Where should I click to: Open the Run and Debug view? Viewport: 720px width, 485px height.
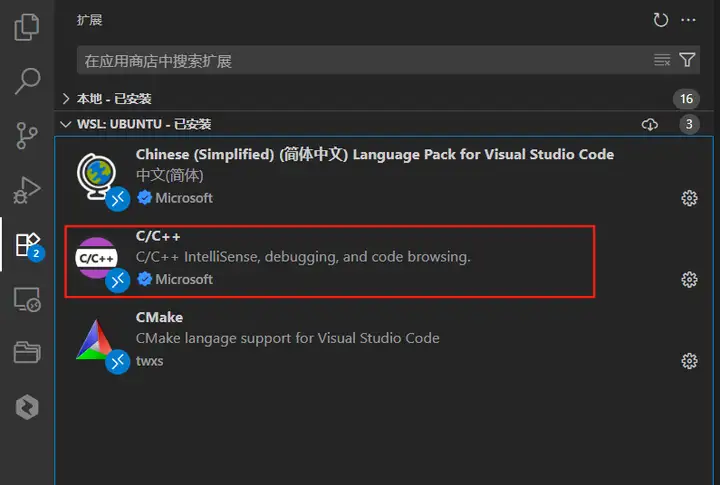click(x=27, y=190)
